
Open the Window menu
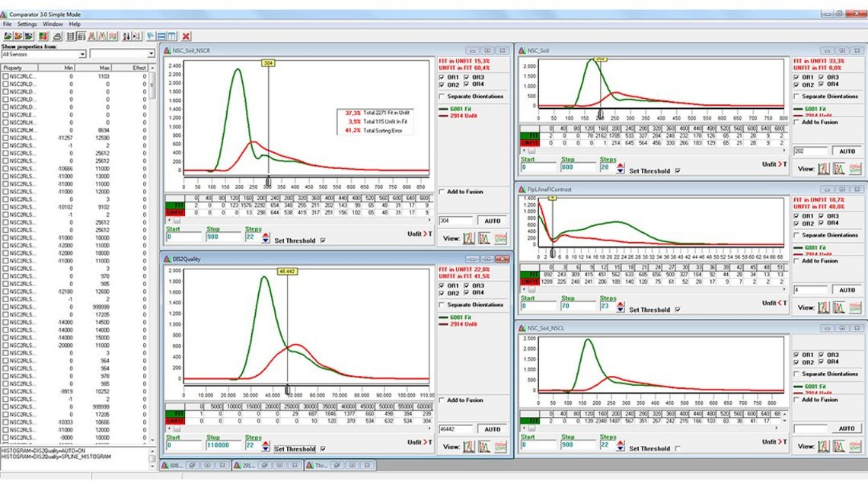click(x=52, y=24)
